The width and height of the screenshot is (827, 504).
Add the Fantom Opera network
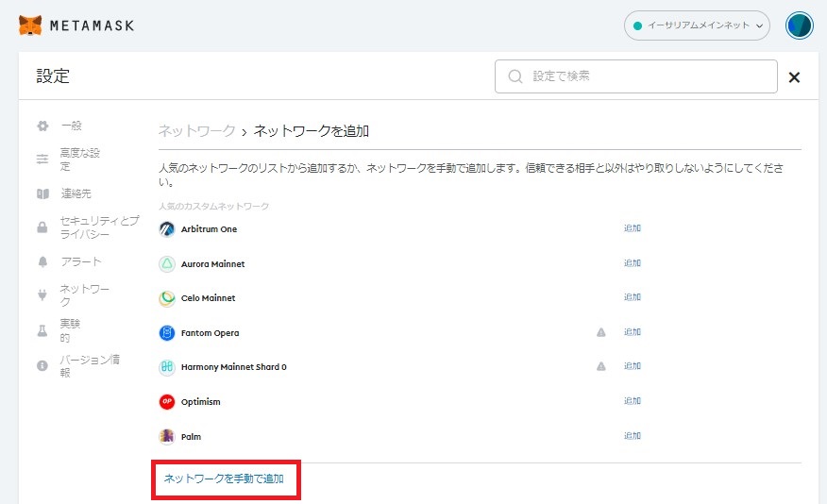click(x=633, y=332)
